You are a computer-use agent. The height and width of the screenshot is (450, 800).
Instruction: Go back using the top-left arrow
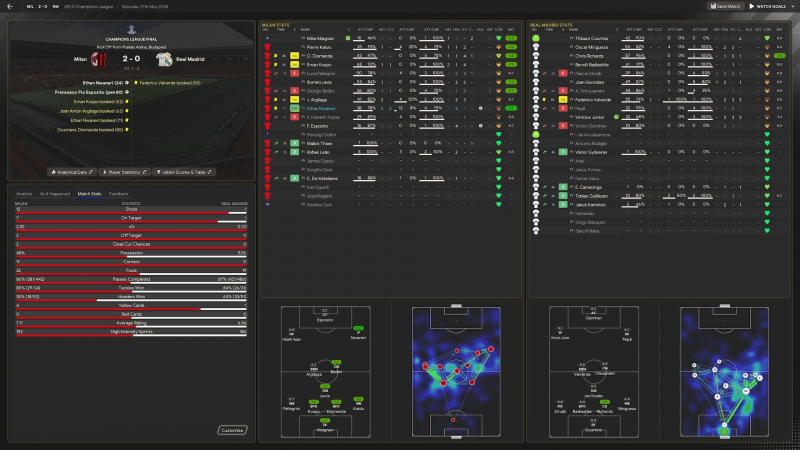tap(10, 6)
